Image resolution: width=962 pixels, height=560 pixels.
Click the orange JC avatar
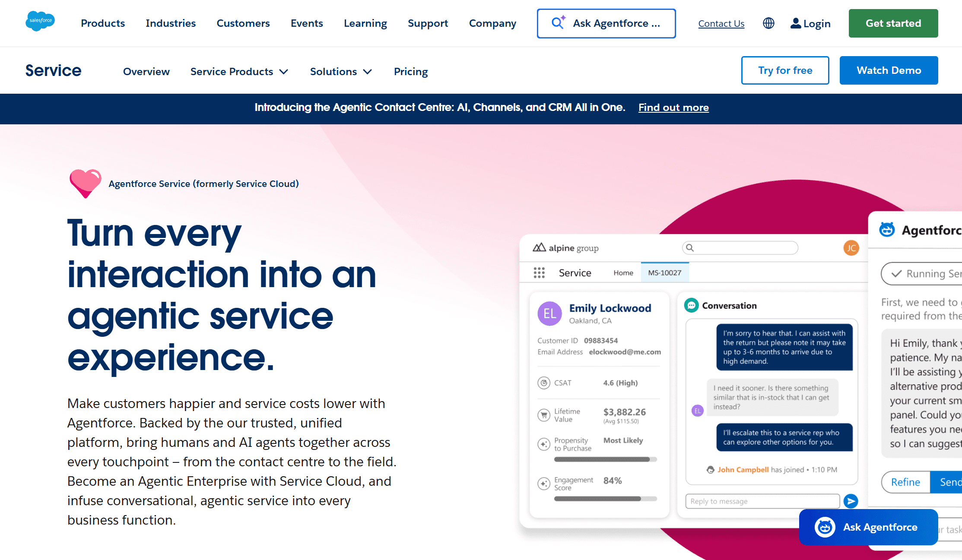[851, 248]
